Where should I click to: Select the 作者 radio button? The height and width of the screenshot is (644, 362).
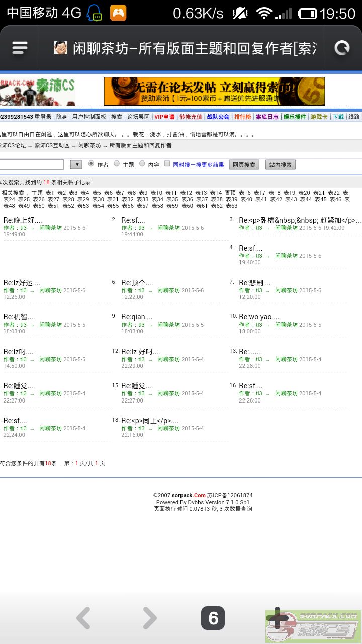tap(91, 164)
